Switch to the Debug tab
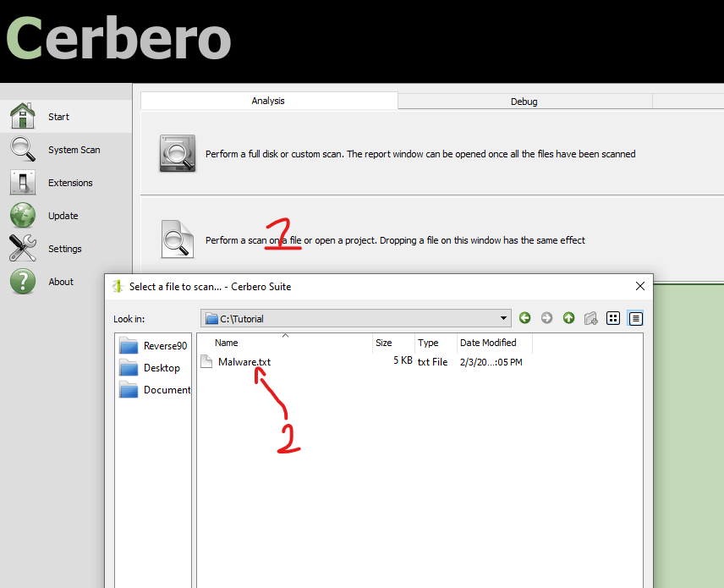724x588 pixels. (524, 101)
